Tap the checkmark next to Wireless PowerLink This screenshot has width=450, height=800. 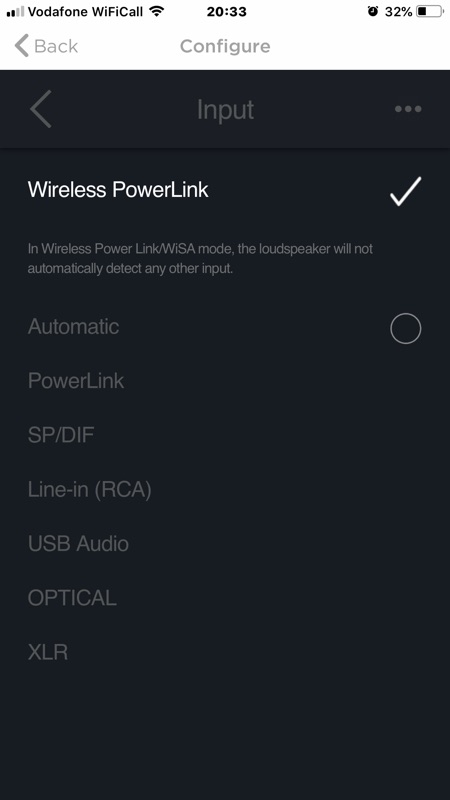(x=406, y=191)
